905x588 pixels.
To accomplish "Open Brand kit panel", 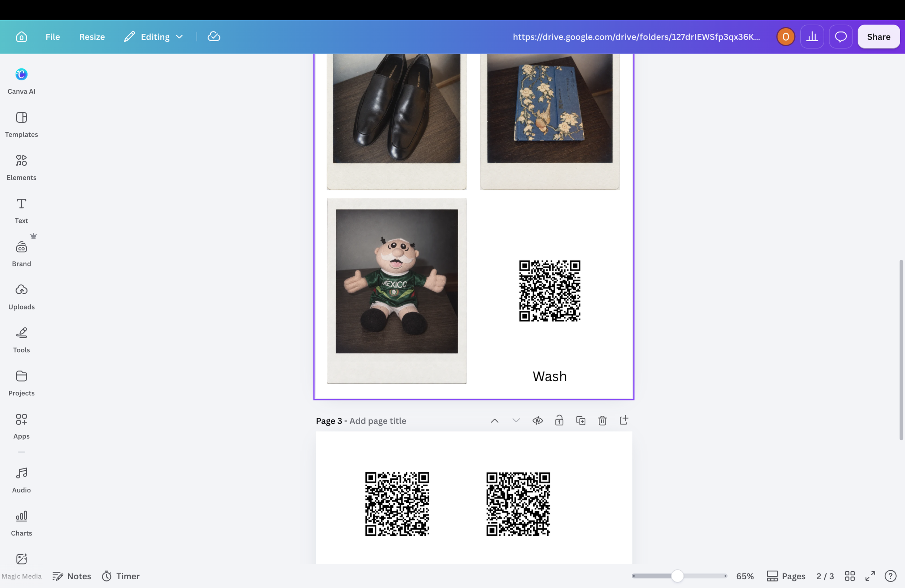I will [x=21, y=254].
